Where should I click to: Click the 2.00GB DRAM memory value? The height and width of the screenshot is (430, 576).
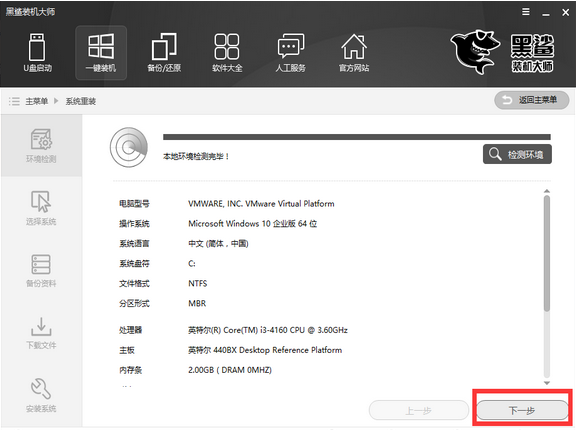pos(230,370)
